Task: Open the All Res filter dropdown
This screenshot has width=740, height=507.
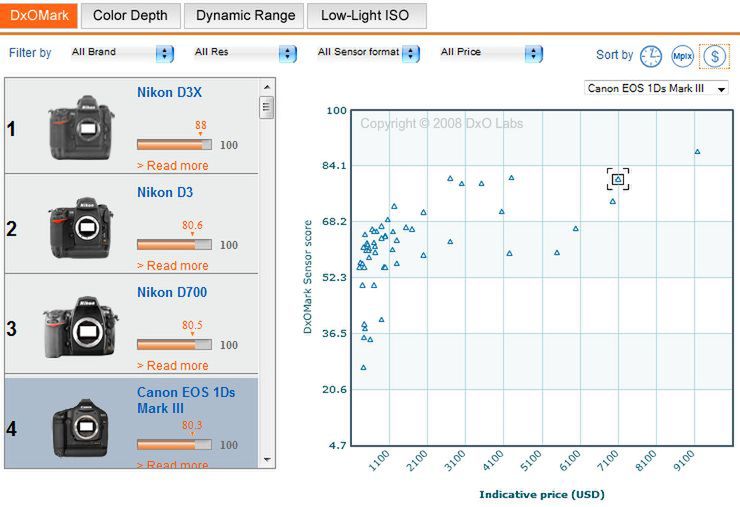Action: (245, 53)
